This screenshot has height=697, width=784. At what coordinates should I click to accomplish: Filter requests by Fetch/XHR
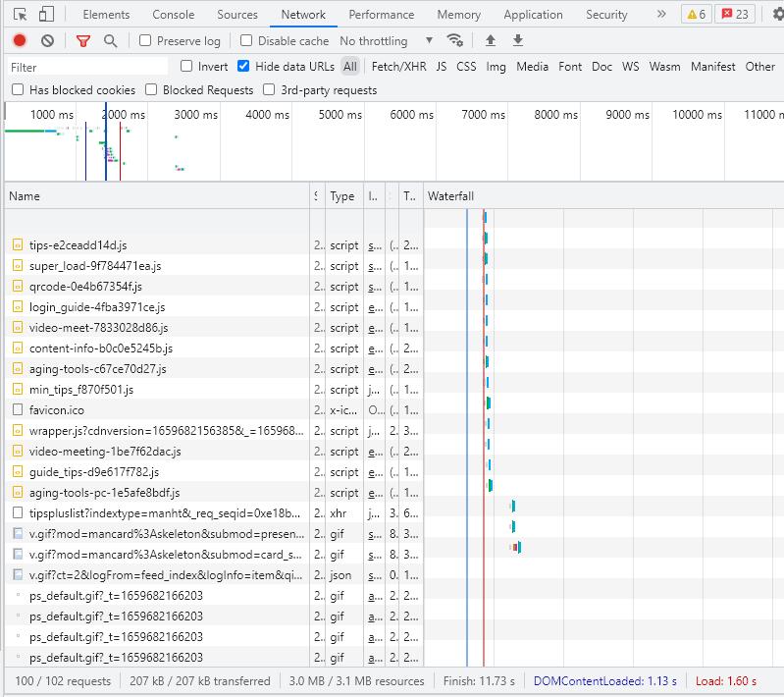(x=398, y=67)
